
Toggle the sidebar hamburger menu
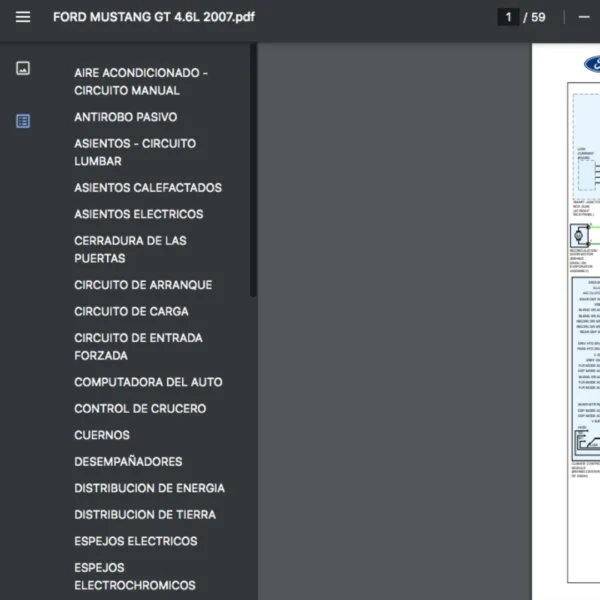coord(23,17)
